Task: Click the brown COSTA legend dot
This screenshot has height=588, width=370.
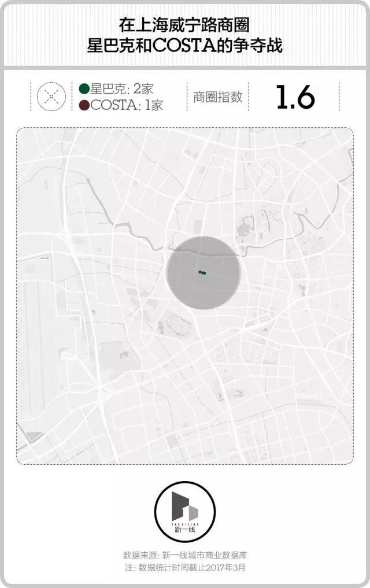Action: coord(84,105)
